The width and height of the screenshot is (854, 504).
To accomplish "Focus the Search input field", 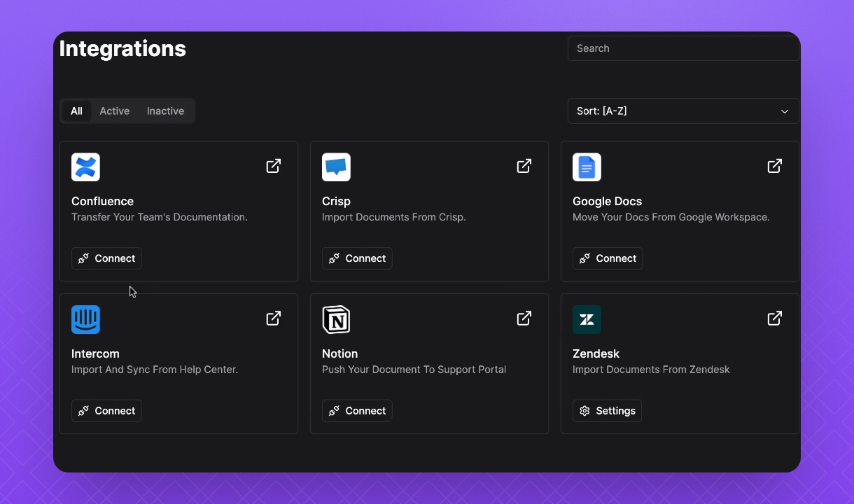I will 683,48.
